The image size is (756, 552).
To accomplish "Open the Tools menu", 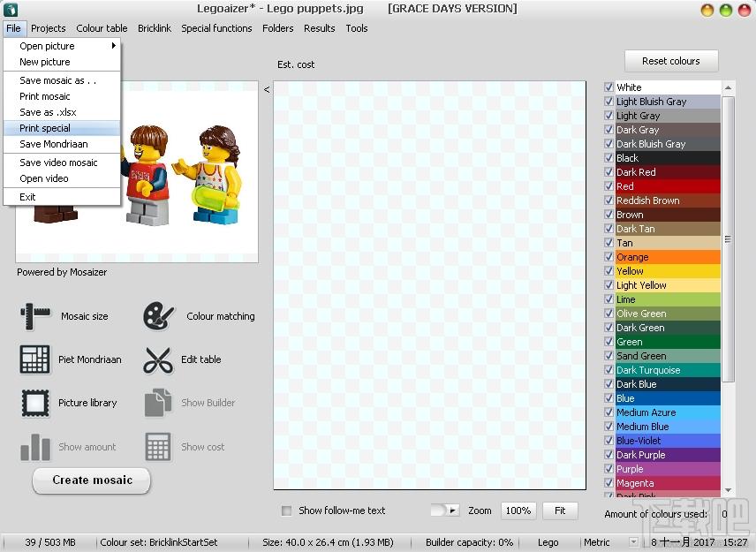I will pyautogui.click(x=357, y=28).
